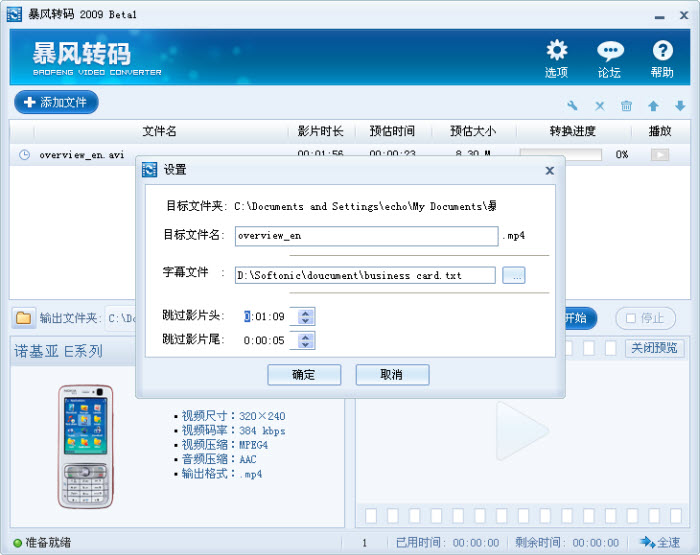The width and height of the screenshot is (700, 555).
Task: Click the trash bin clear list icon
Action: (626, 106)
